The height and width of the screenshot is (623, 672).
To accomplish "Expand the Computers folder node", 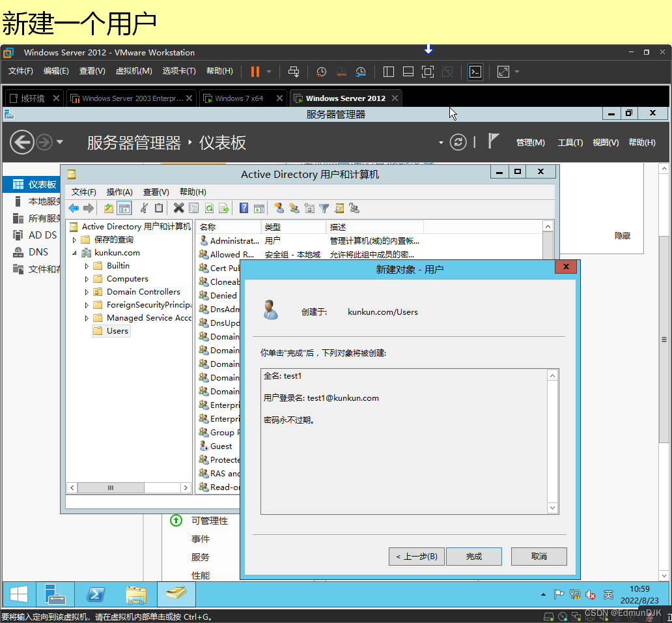I will 87,279.
